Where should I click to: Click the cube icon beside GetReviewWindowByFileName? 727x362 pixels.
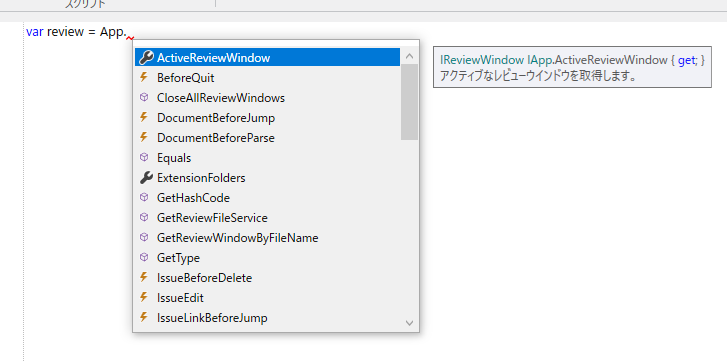coord(144,237)
